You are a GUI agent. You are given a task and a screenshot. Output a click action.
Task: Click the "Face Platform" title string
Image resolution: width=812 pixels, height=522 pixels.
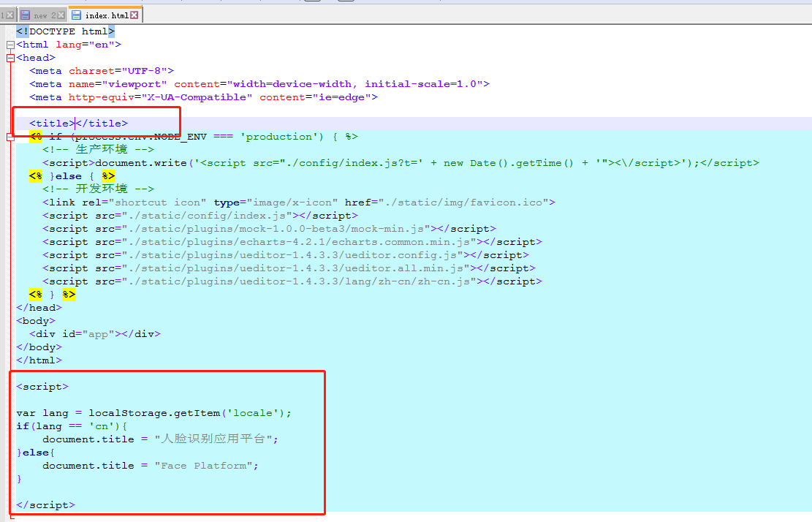[x=203, y=466]
